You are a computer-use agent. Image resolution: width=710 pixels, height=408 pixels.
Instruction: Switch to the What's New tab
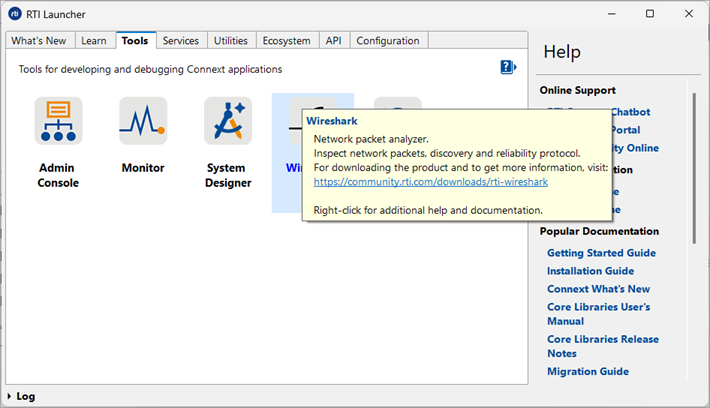pos(39,41)
